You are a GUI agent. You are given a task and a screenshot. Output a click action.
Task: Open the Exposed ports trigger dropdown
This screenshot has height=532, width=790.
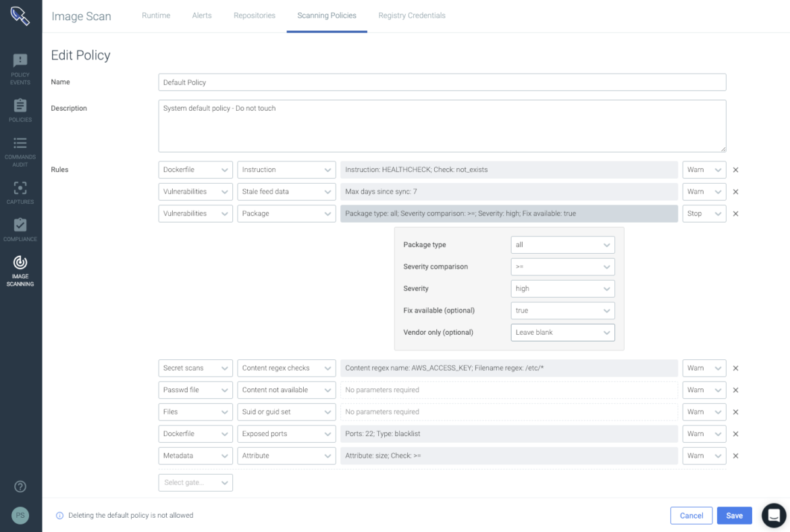287,433
